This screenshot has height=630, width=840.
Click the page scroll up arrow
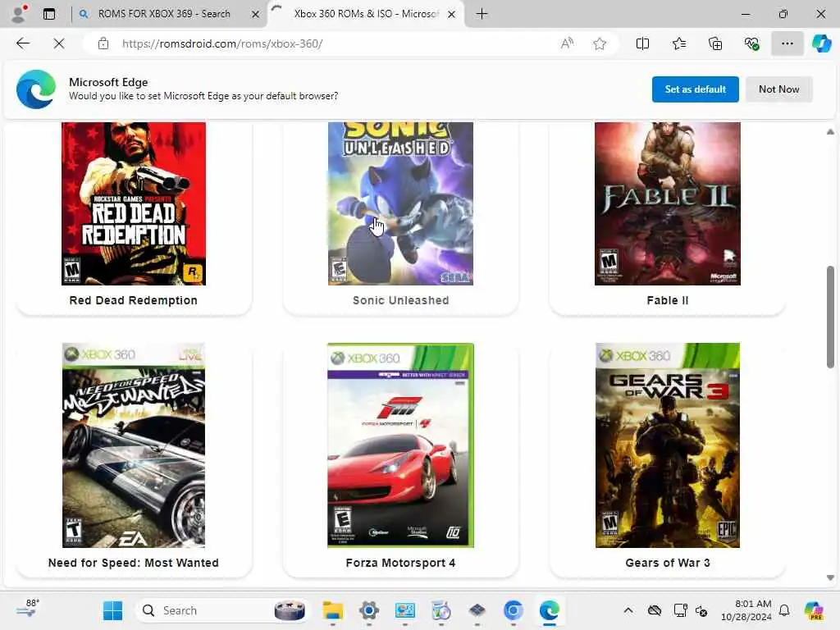pyautogui.click(x=830, y=132)
